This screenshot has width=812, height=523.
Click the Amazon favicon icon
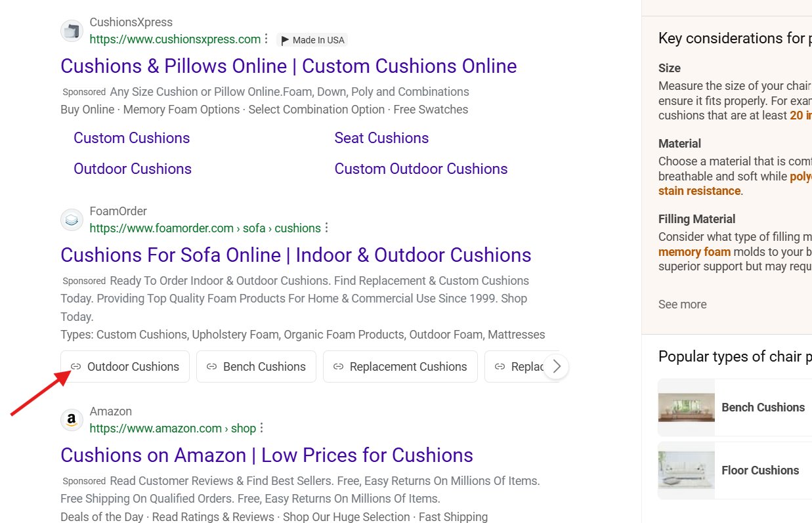(72, 419)
